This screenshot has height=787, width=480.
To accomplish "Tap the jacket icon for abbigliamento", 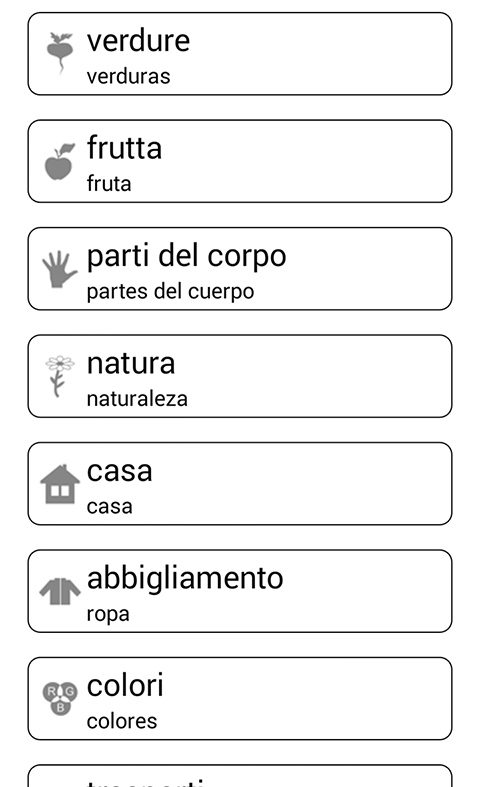I will [x=60, y=591].
